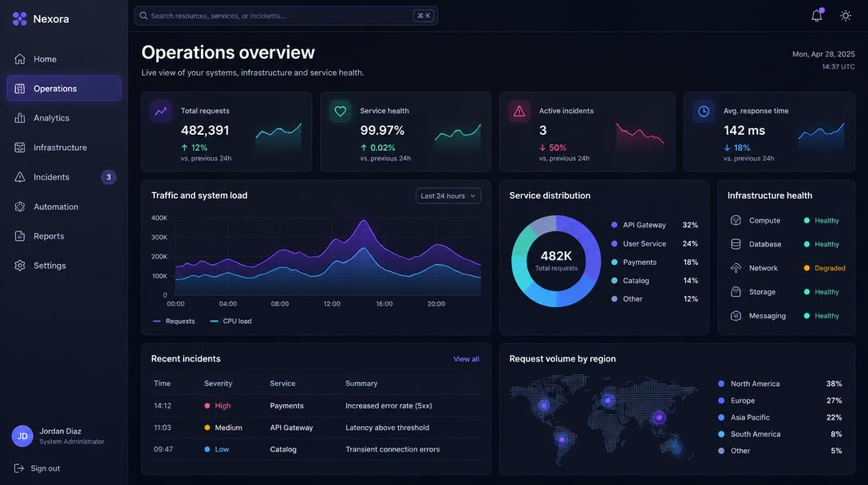Screen dimensions: 868x485
Task: Click the Messaging infrastructure icon
Action: point(736,316)
